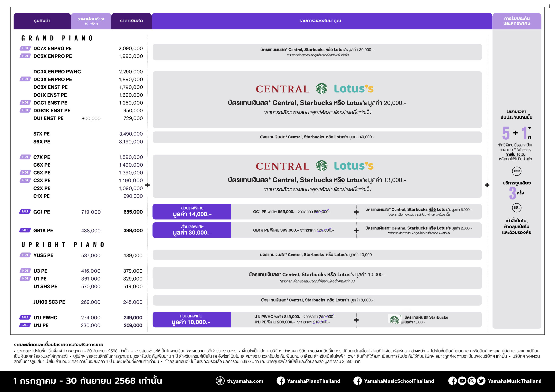The width and height of the screenshot is (555, 392).
Task: Open the th.yamaha.com link
Action: pyautogui.click(x=245, y=381)
